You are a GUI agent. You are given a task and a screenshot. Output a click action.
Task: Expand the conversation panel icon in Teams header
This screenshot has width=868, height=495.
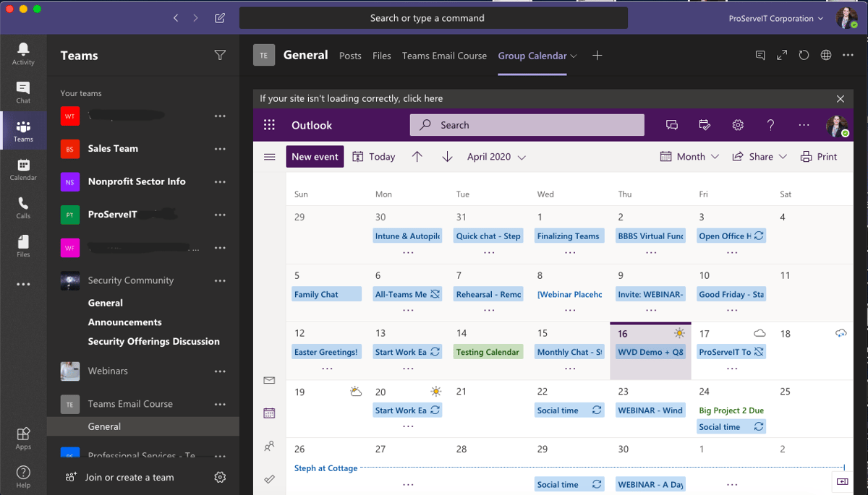pos(760,55)
